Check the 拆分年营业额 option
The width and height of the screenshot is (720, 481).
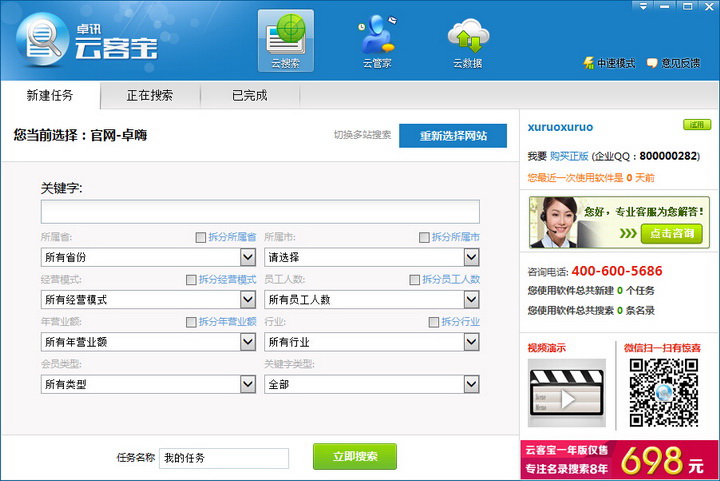tap(191, 322)
